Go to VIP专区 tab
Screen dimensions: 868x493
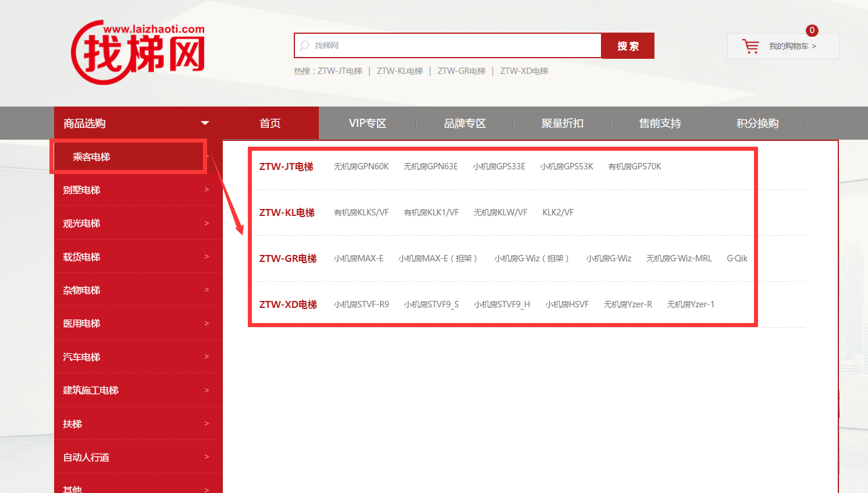point(368,123)
